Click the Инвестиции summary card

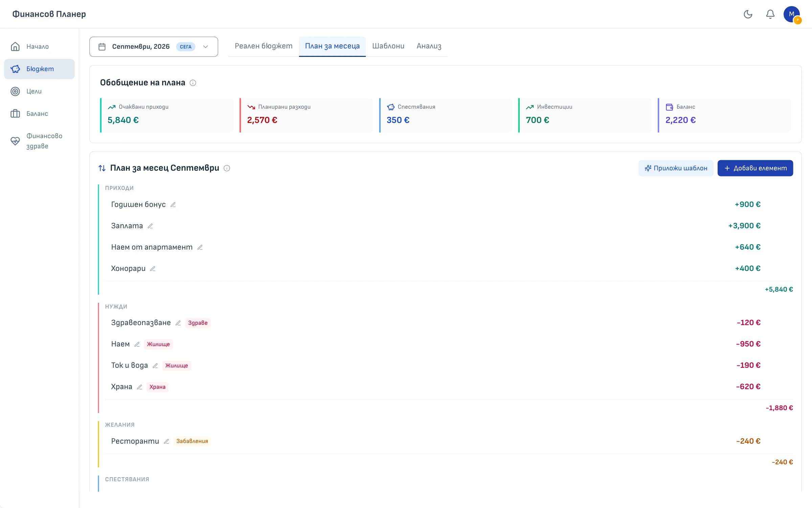585,115
